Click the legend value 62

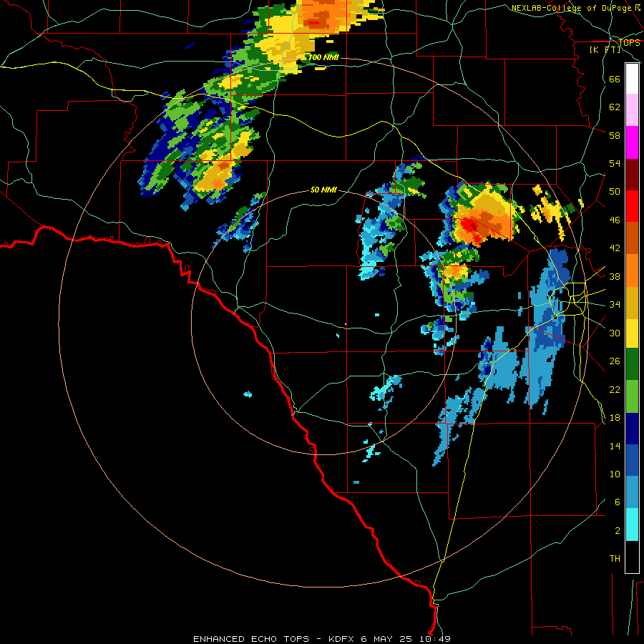coord(615,107)
